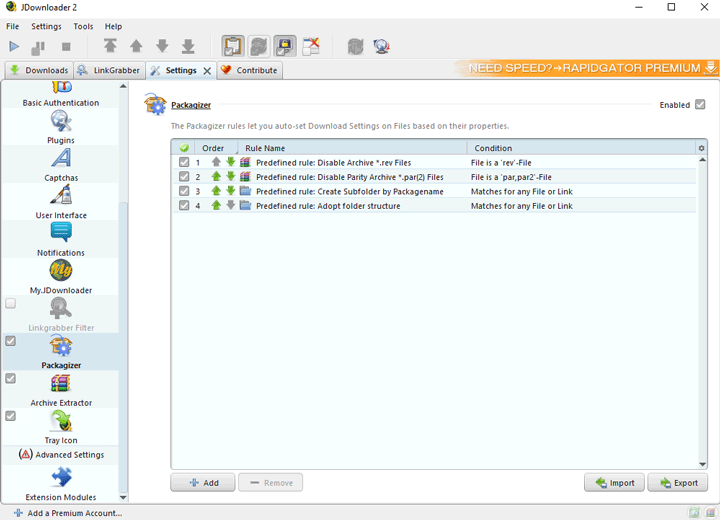Viewport: 720px width, 520px height.
Task: Toggle rule 1 Disable Archive rev checkbox
Action: [184, 162]
